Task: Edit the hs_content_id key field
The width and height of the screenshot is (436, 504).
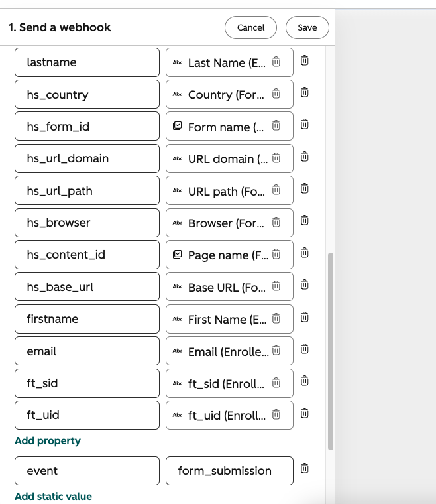Action: click(87, 255)
